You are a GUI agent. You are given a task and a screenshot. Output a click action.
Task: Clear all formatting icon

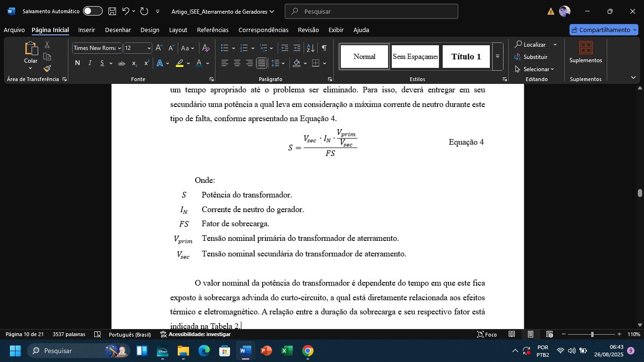pos(206,48)
